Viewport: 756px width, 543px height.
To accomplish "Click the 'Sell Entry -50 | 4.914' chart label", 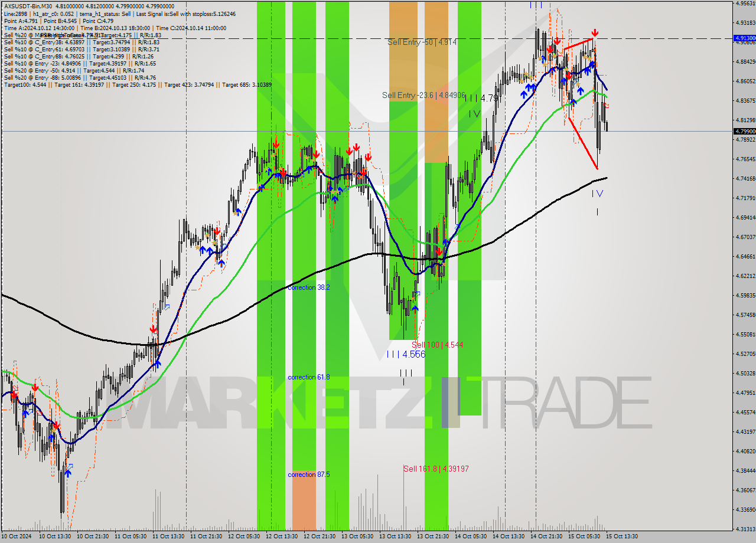I will coord(422,42).
